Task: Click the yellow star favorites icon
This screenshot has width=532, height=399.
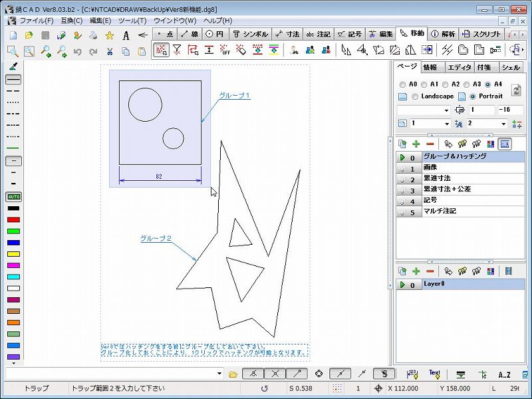Action: click(109, 35)
